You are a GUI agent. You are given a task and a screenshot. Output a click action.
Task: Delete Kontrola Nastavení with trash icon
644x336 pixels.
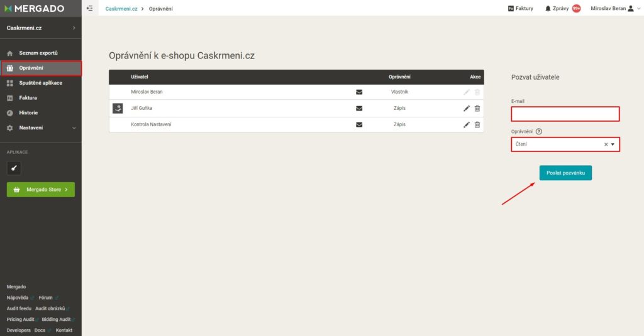(x=477, y=125)
